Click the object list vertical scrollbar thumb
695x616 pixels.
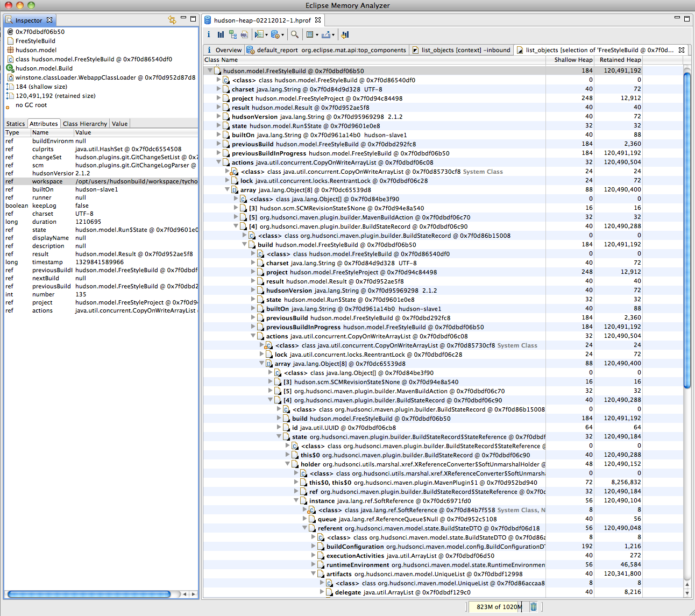pos(687,230)
